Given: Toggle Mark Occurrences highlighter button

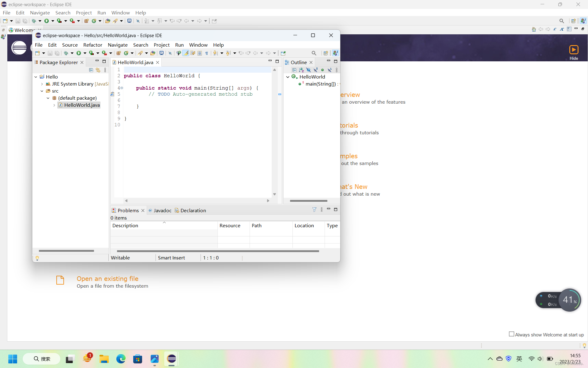Looking at the screenshot, I should coord(186,53).
